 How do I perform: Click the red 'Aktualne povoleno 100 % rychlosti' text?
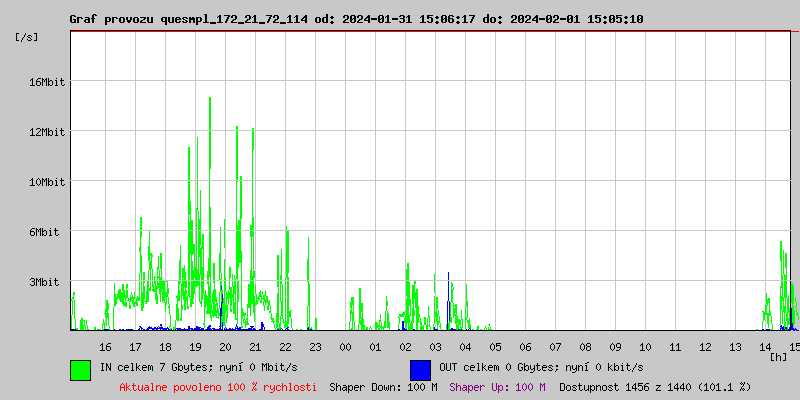tap(218, 387)
